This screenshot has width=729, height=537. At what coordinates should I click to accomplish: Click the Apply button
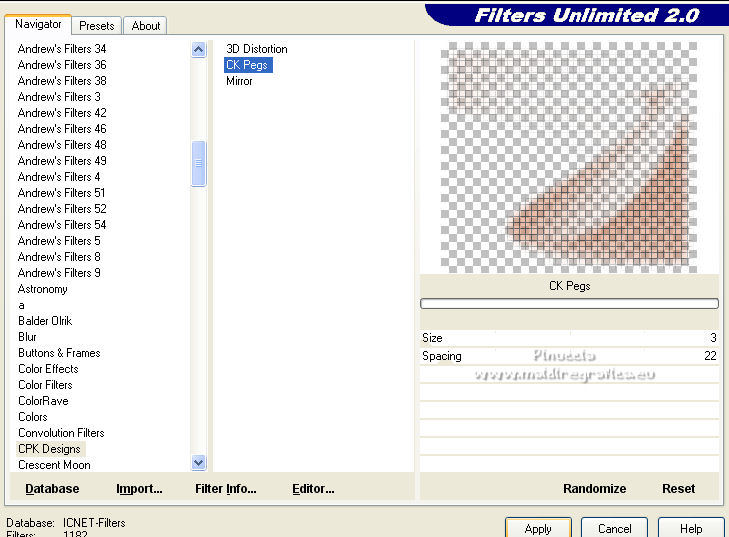coord(538,529)
